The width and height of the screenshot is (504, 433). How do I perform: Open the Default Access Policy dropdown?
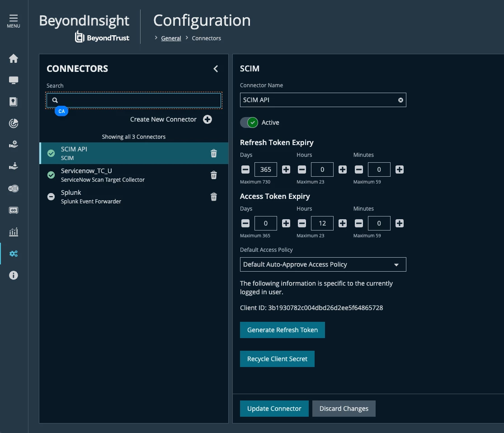[323, 264]
